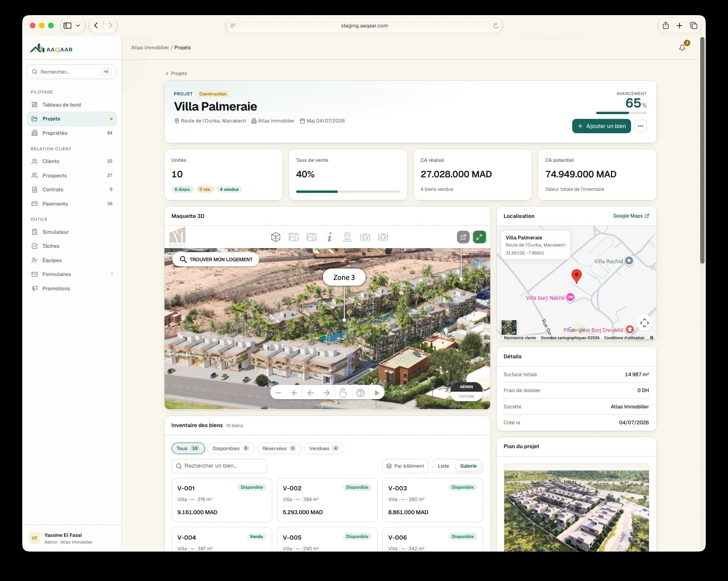The width and height of the screenshot is (728, 581).
Task: Open maquette in new window icon
Action: (x=463, y=237)
